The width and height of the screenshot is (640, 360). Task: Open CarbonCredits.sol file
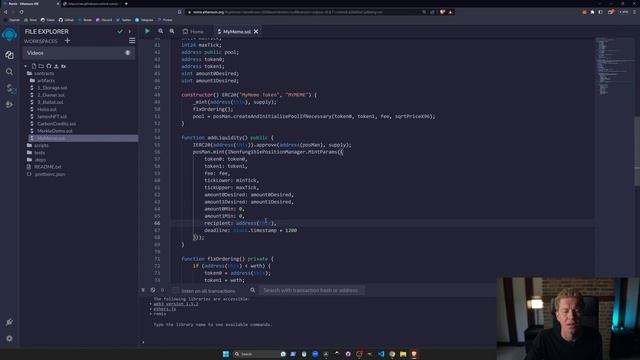56,124
